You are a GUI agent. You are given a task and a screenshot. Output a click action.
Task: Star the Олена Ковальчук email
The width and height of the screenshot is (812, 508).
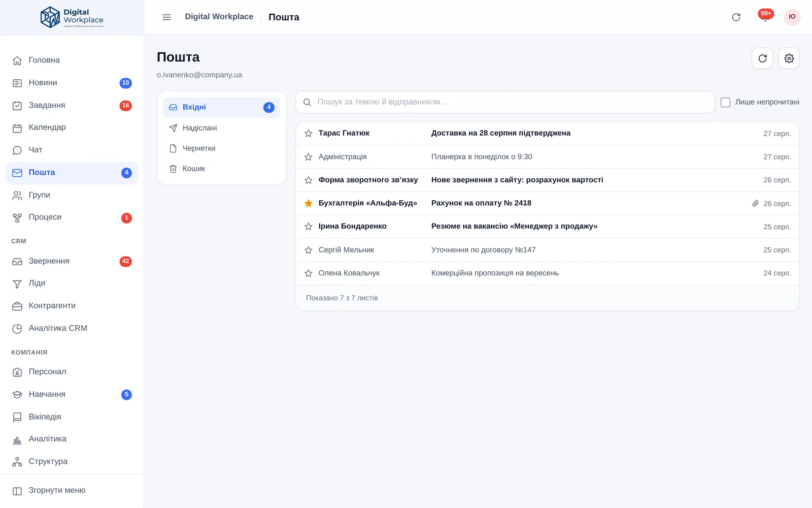pyautogui.click(x=308, y=273)
